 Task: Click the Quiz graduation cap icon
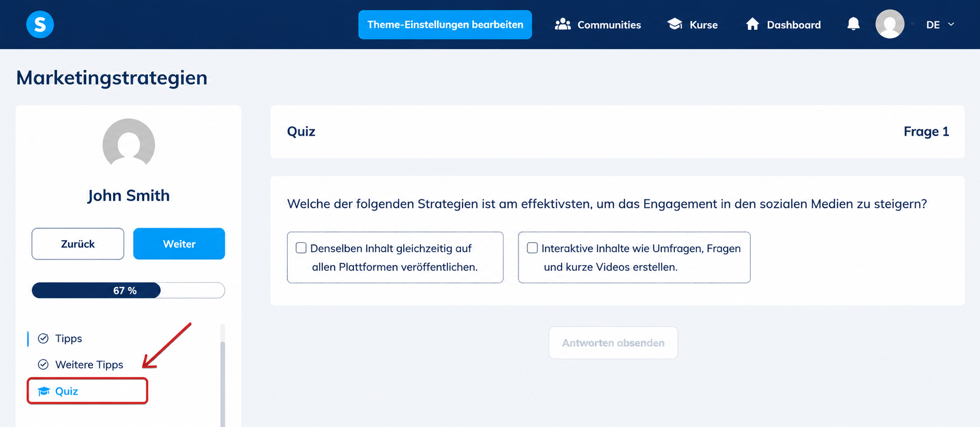(44, 391)
